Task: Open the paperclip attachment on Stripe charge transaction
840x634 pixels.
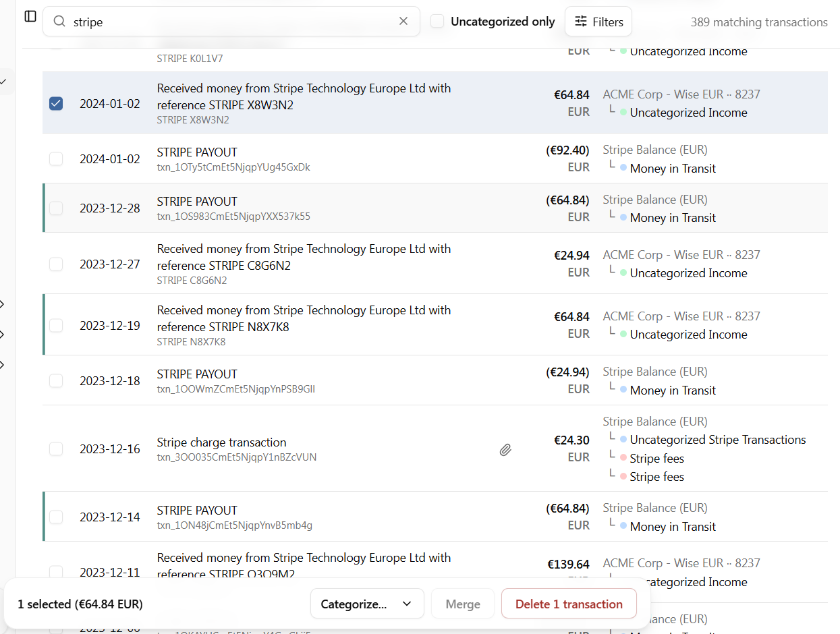Action: click(x=505, y=449)
